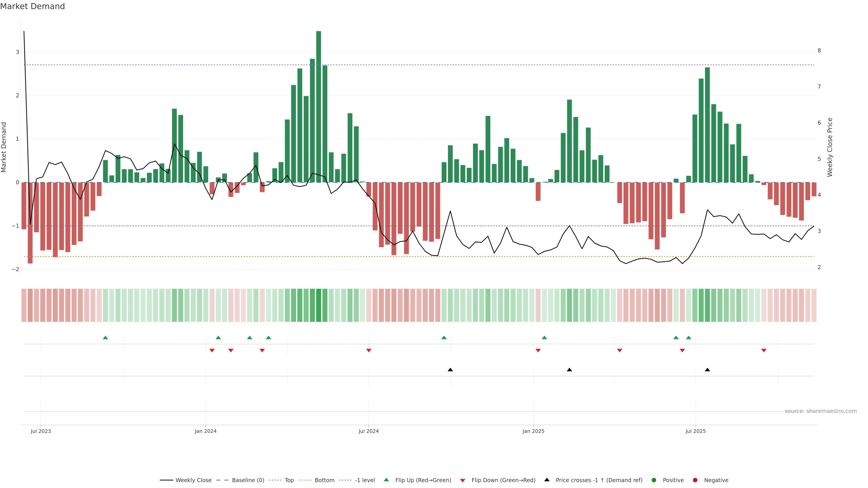Click the green Positive circle icon in the legend
Image resolution: width=868 pixels, height=488 pixels.
(x=654, y=480)
